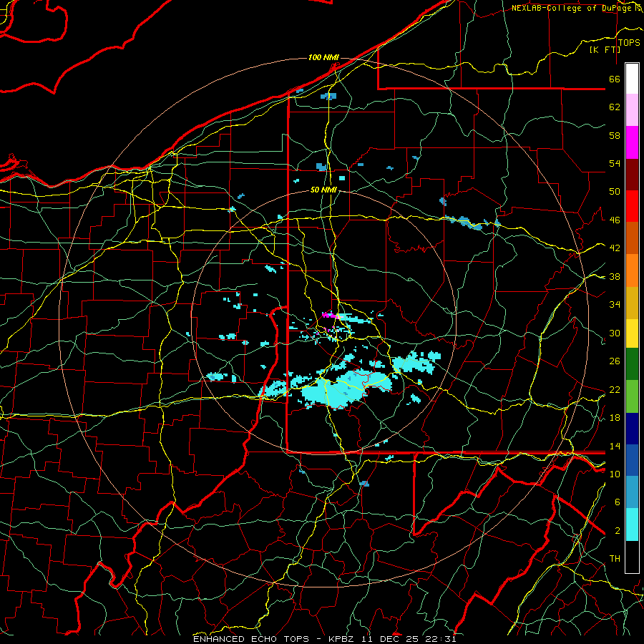Click the legend value 30
The image size is (644, 644).
coord(615,333)
